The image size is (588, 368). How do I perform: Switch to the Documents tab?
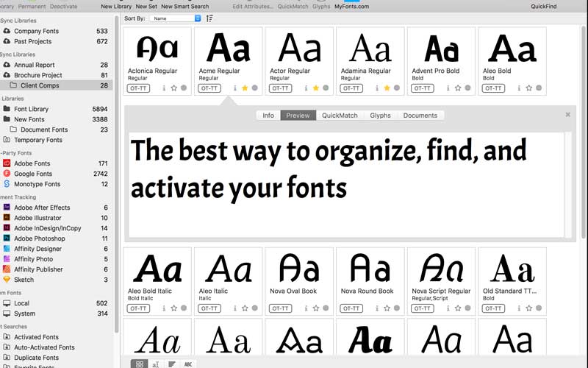(420, 116)
